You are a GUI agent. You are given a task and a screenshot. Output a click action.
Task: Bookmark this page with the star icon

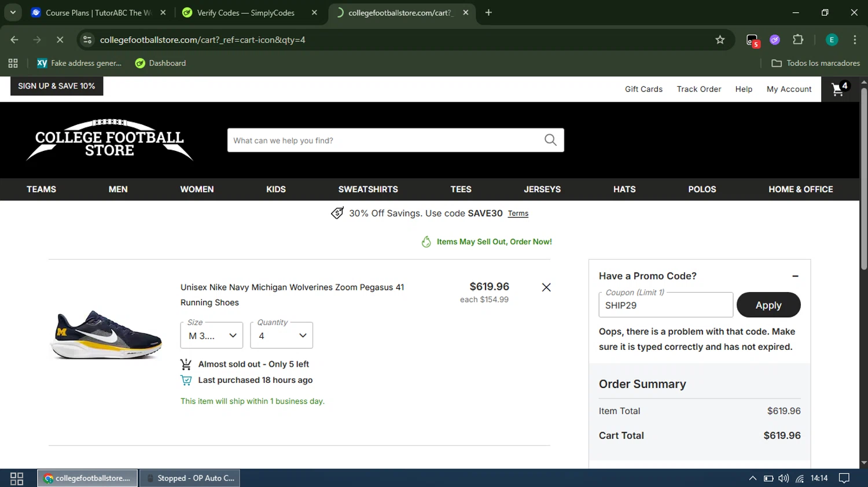720,40
